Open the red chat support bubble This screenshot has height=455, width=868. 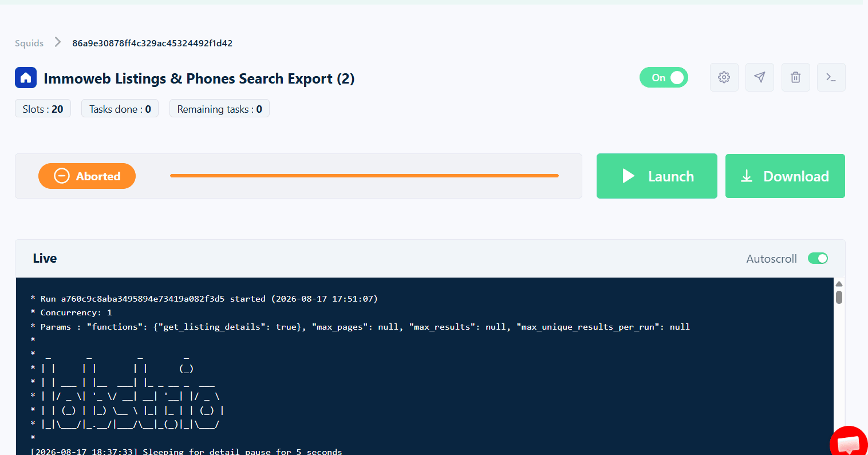pos(850,442)
